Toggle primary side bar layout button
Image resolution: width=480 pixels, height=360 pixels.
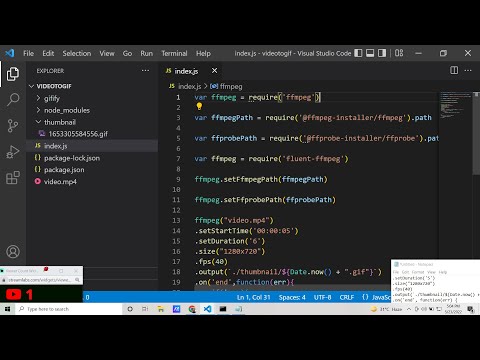[x=358, y=53]
